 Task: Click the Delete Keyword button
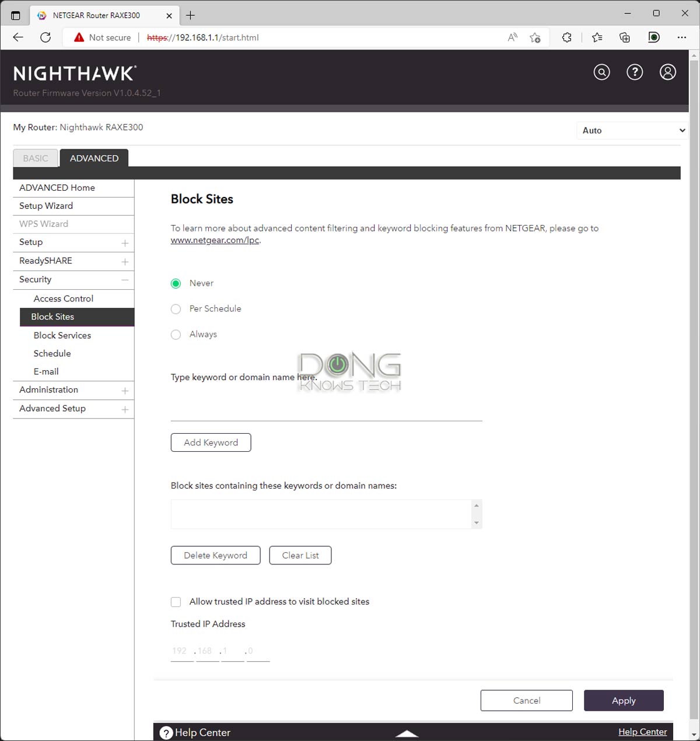click(x=215, y=556)
